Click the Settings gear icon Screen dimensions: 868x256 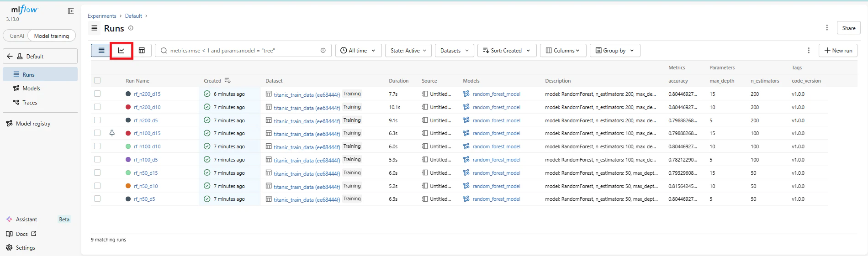(x=9, y=248)
